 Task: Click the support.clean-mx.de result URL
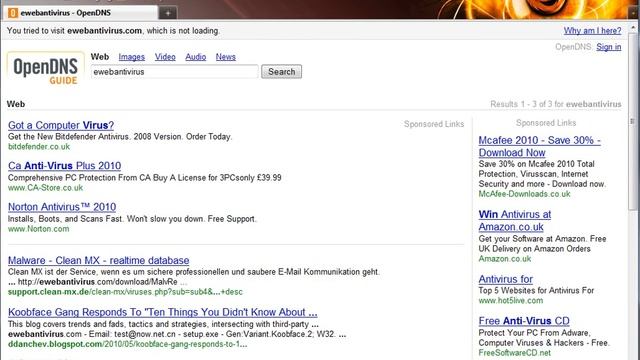click(125, 292)
